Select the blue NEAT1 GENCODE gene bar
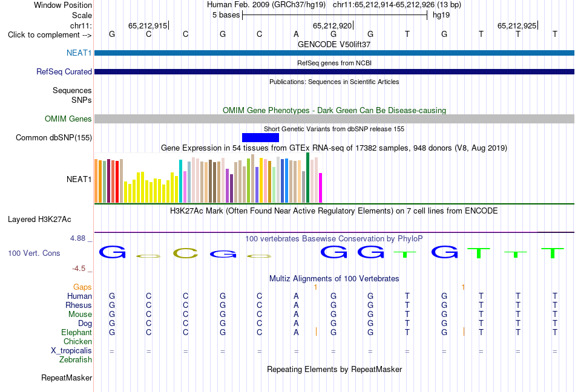The width and height of the screenshot is (575, 392). [x=334, y=53]
